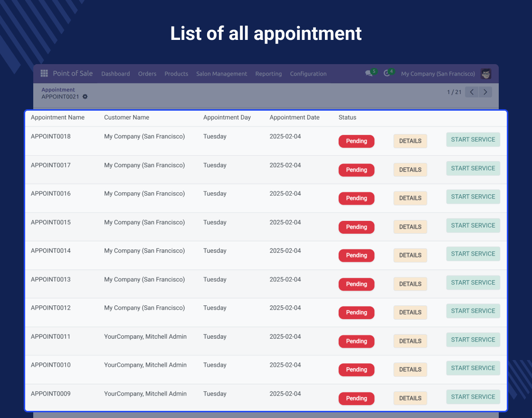
Task: Select the APPOINT0018 name cell
Action: coord(50,136)
